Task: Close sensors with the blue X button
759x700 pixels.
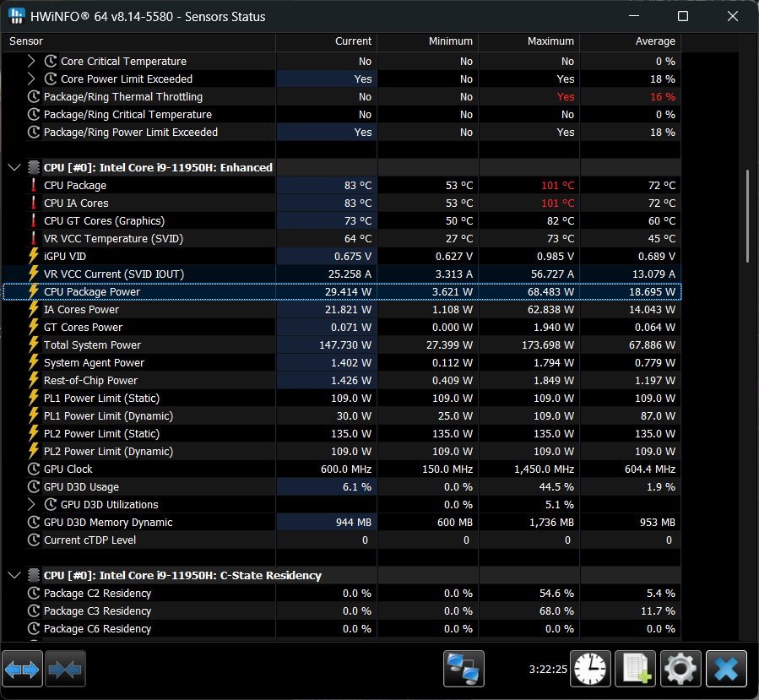Action: tap(726, 669)
